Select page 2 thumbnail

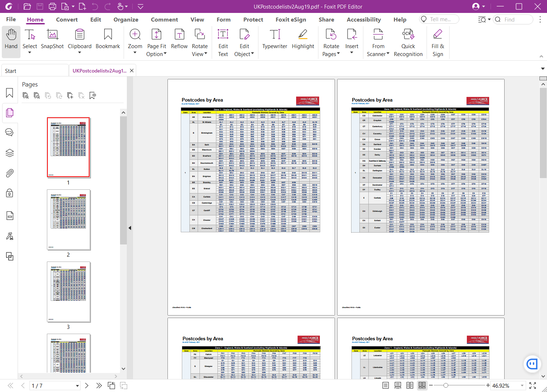pos(68,220)
